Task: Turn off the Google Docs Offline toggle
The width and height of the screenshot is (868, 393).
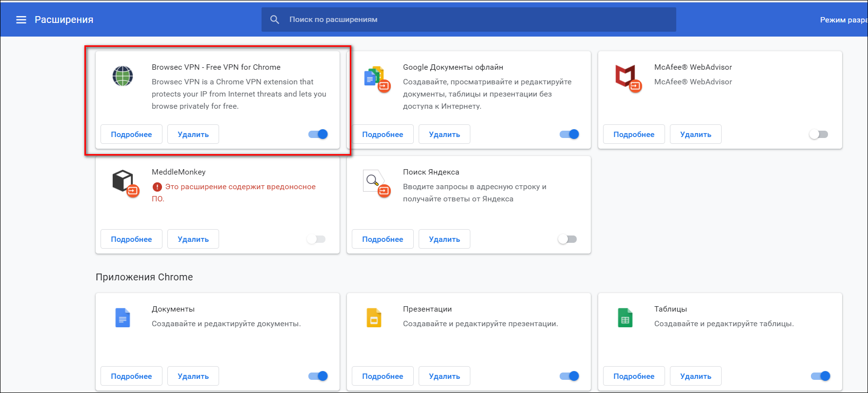Action: 569,134
